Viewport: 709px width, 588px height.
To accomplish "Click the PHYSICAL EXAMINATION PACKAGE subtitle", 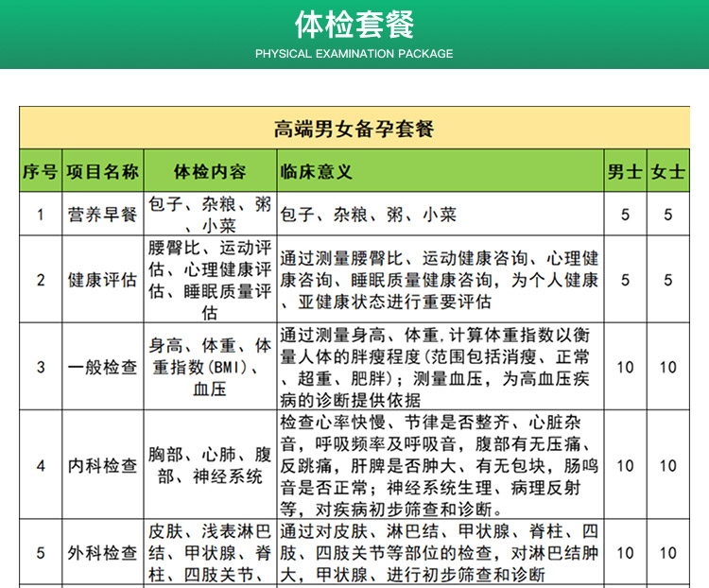I will (x=354, y=54).
